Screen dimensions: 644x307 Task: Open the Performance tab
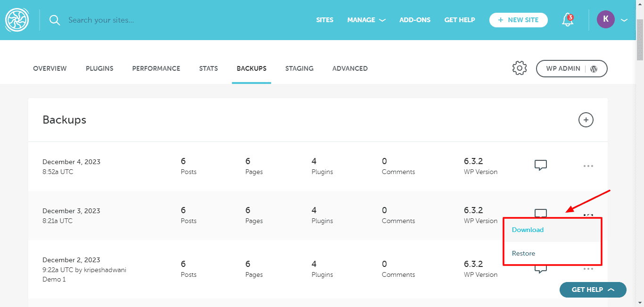[156, 68]
